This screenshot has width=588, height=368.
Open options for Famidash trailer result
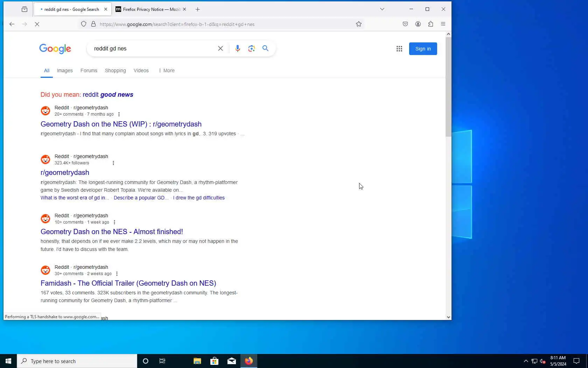(117, 274)
